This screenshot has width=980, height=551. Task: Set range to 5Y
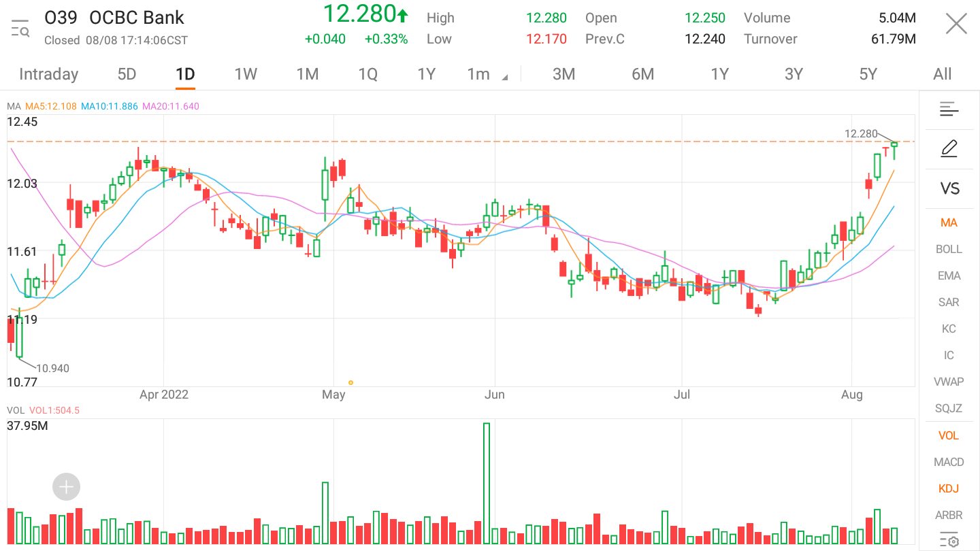coord(868,74)
